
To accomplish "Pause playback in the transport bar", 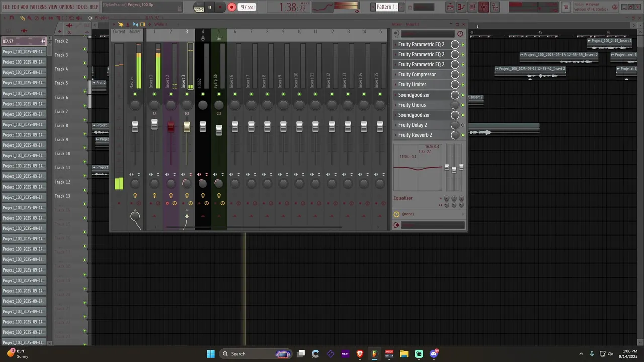I will (210, 7).
